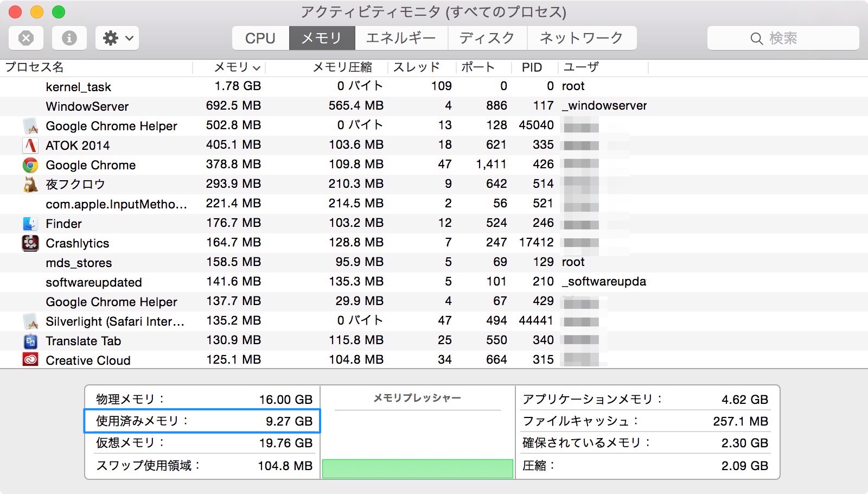The image size is (868, 494).
Task: Click the Translate Tab app icon
Action: pos(30,340)
